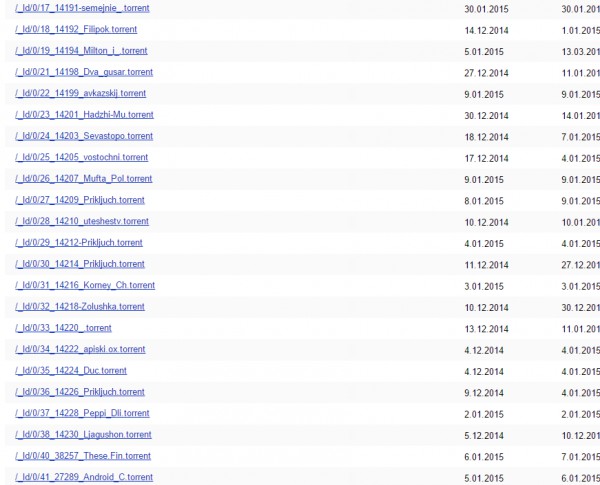The height and width of the screenshot is (485, 600).
Task: Open the 37_14228_Peppi_Dli.torrent link
Action: pos(82,413)
